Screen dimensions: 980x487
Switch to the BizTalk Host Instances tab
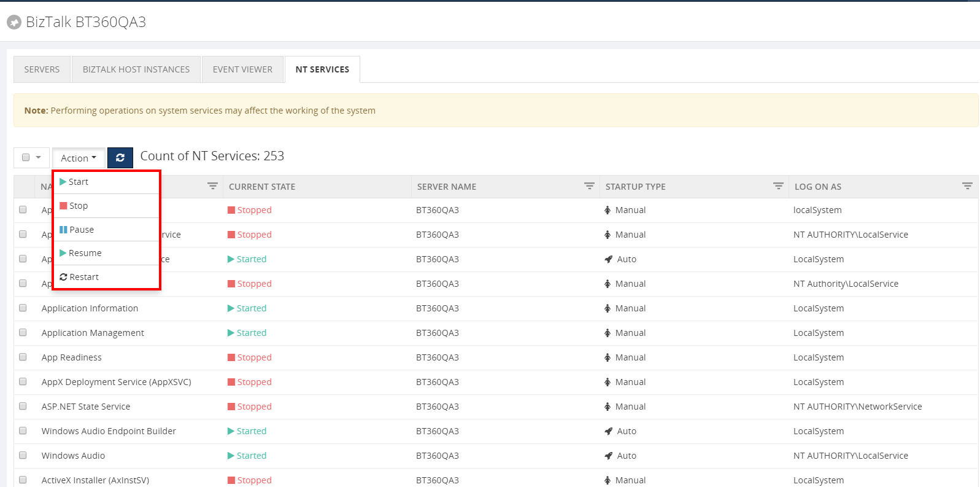click(136, 69)
